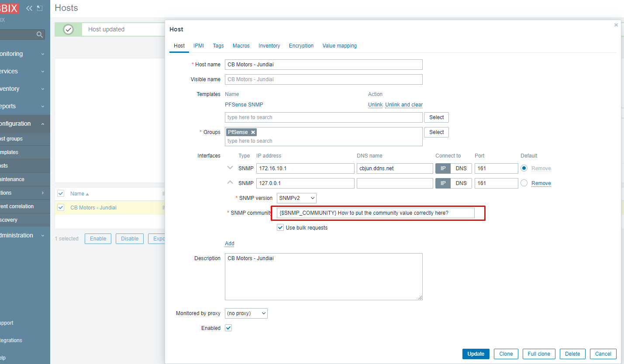The height and width of the screenshot is (364, 624).
Task: Click inside the SNMP community input field
Action: pos(375,213)
